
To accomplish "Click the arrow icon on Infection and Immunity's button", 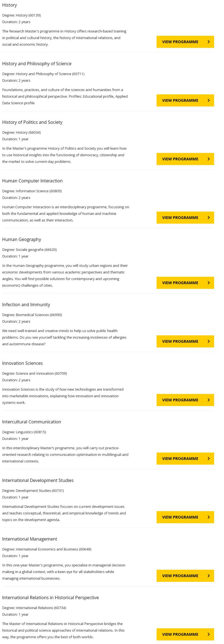I will click(209, 341).
